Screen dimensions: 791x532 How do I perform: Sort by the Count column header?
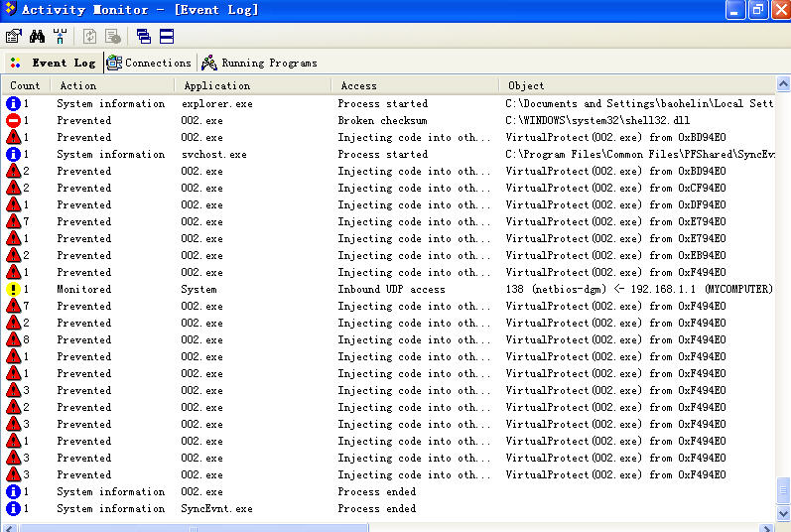(25, 85)
